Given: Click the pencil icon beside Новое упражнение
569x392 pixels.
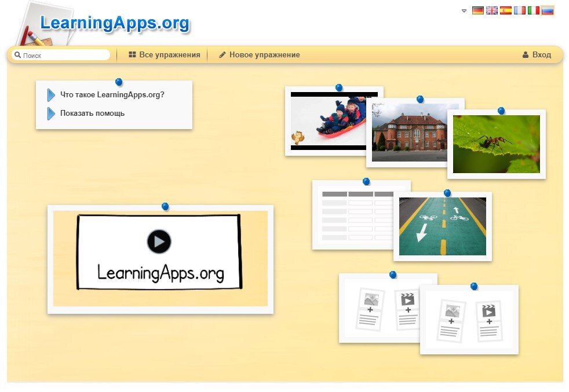Looking at the screenshot, I should 223,55.
